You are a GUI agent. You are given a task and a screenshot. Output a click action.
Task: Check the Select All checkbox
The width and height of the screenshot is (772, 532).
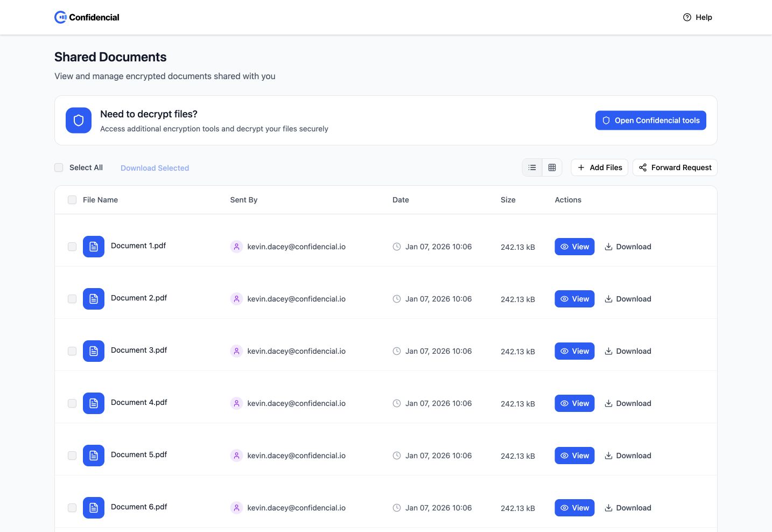59,167
